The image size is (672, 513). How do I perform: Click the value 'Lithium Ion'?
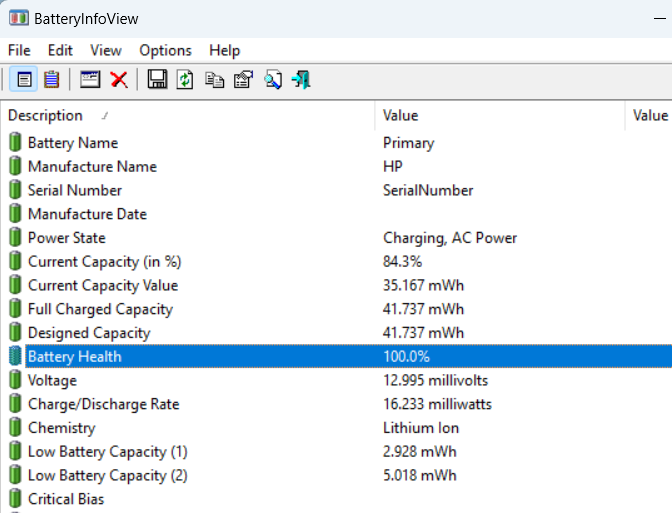point(421,428)
